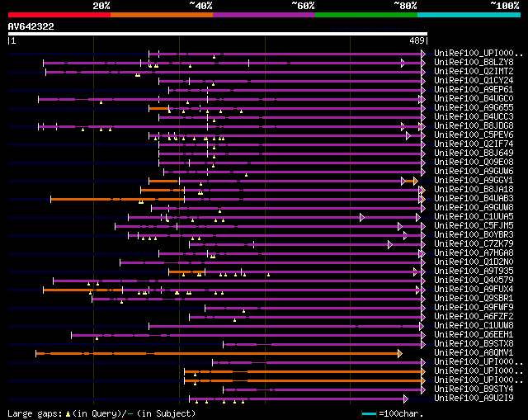Click the orange A8QMV1 alignment bar
Screen dimensions: 528x420
pyautogui.click(x=217, y=354)
